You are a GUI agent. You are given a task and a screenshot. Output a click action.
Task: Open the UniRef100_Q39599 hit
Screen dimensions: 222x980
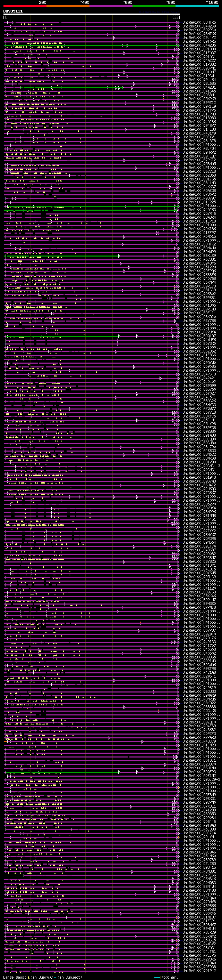(199, 386)
